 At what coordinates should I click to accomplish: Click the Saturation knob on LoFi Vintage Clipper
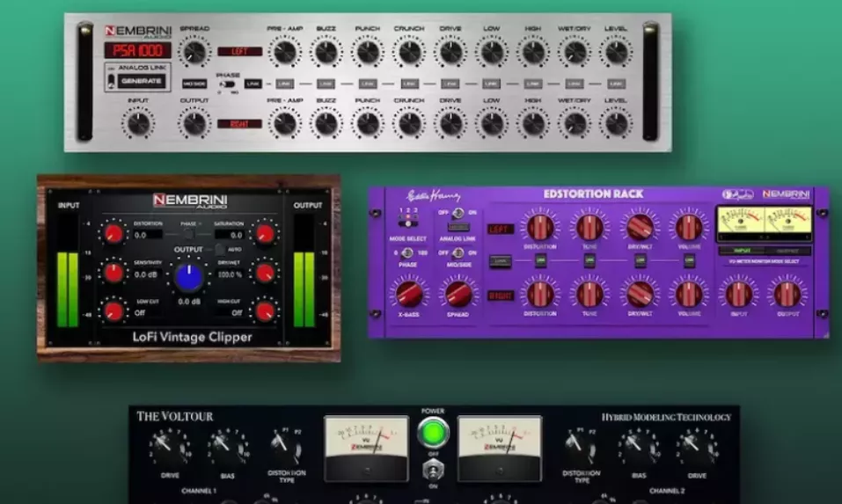[265, 234]
